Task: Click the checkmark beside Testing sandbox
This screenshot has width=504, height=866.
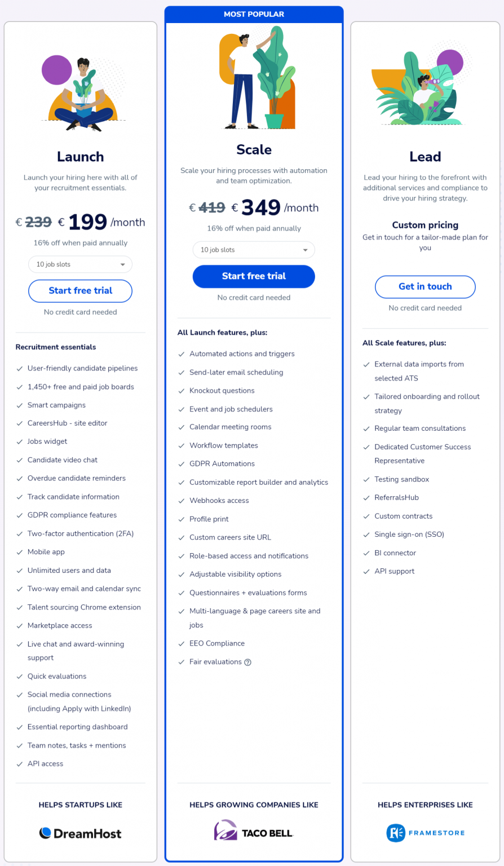Action: [x=366, y=479]
